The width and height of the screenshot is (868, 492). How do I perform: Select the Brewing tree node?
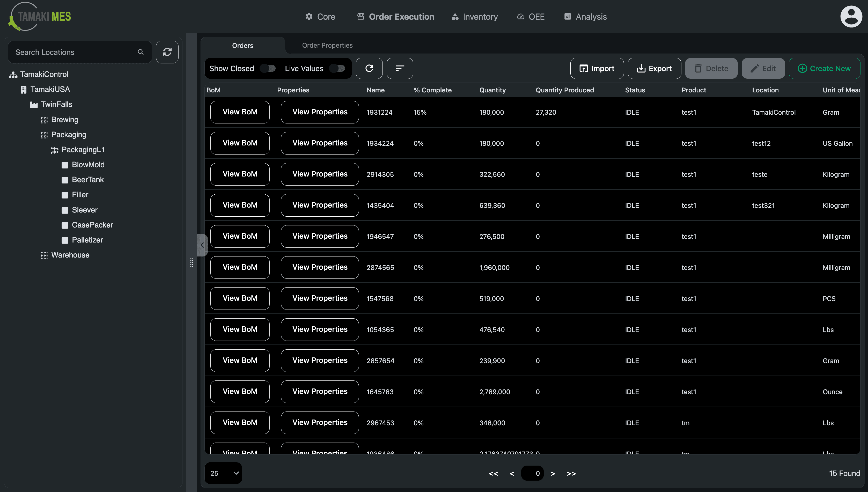coord(64,120)
